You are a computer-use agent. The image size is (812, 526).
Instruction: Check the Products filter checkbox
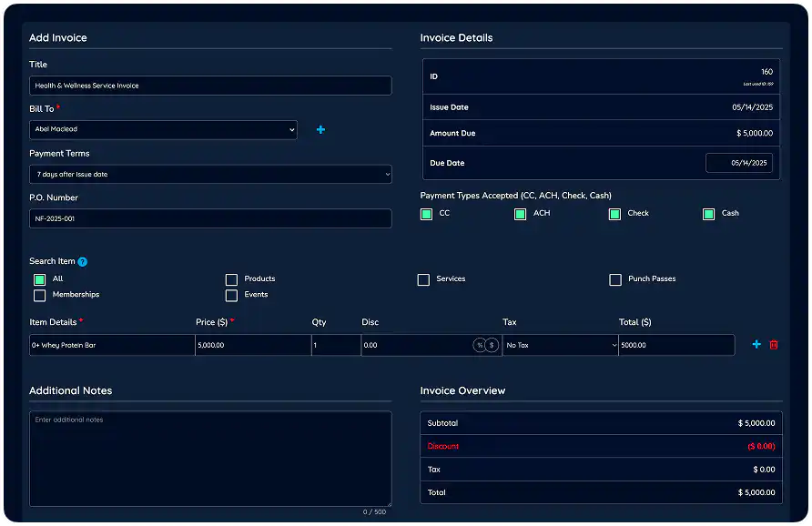(232, 279)
